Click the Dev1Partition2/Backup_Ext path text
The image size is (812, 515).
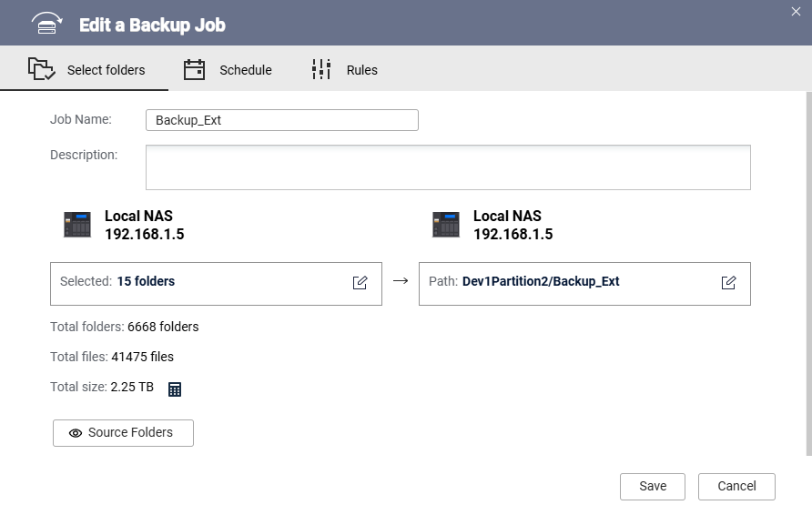(x=541, y=282)
